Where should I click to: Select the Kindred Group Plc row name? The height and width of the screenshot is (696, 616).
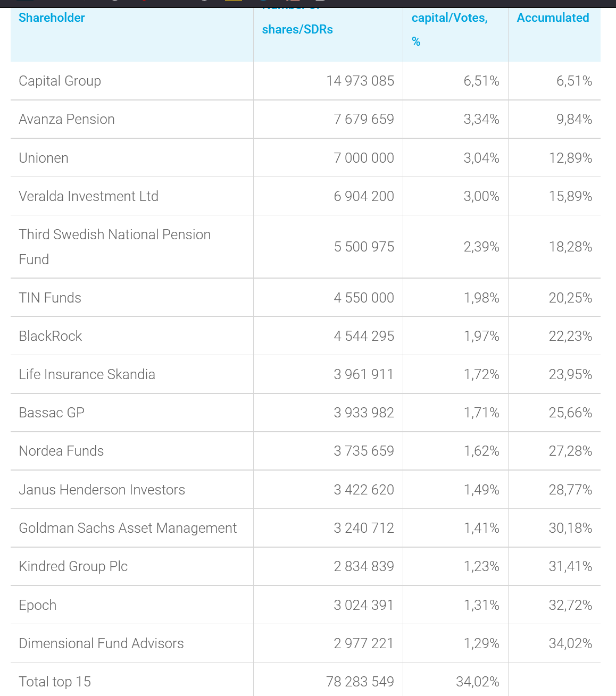pyautogui.click(x=73, y=566)
